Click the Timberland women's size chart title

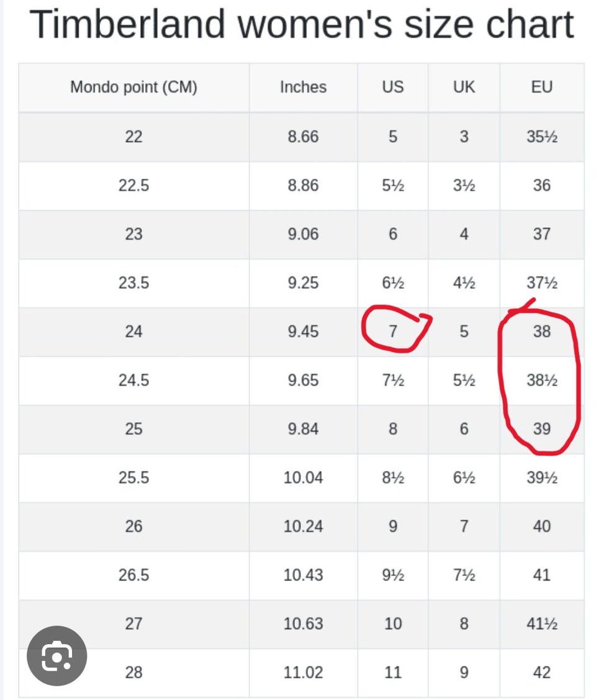[x=302, y=25]
